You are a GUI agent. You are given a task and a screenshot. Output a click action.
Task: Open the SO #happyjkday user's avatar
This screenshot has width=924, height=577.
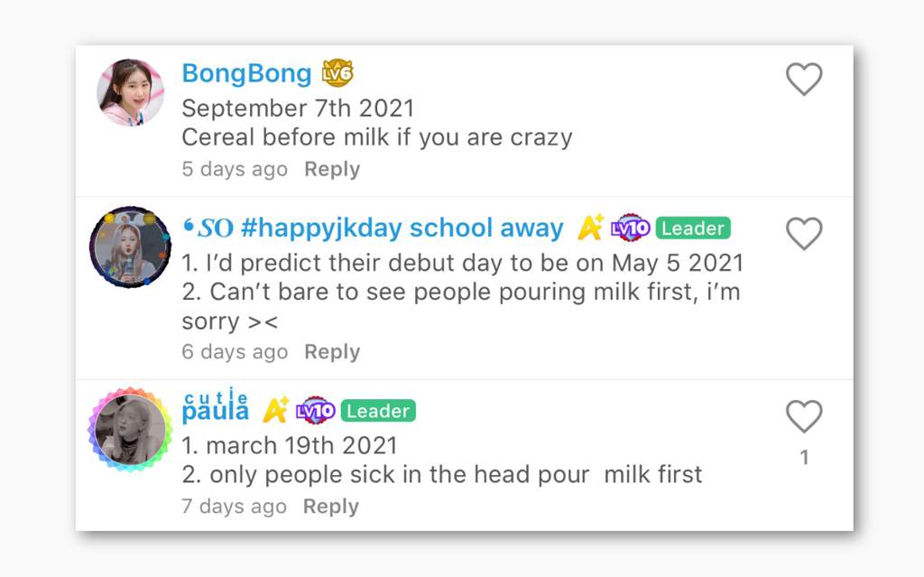[x=130, y=247]
